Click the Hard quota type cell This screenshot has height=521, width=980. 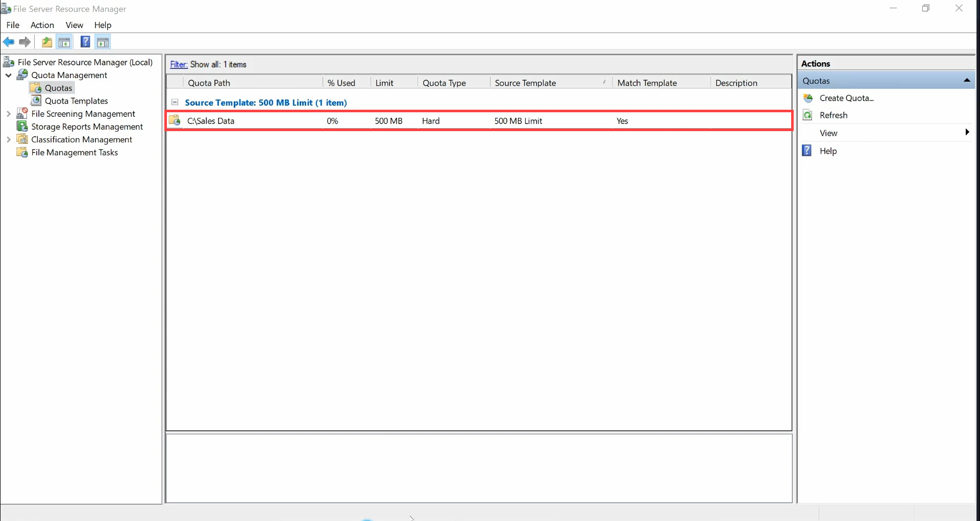(x=431, y=121)
